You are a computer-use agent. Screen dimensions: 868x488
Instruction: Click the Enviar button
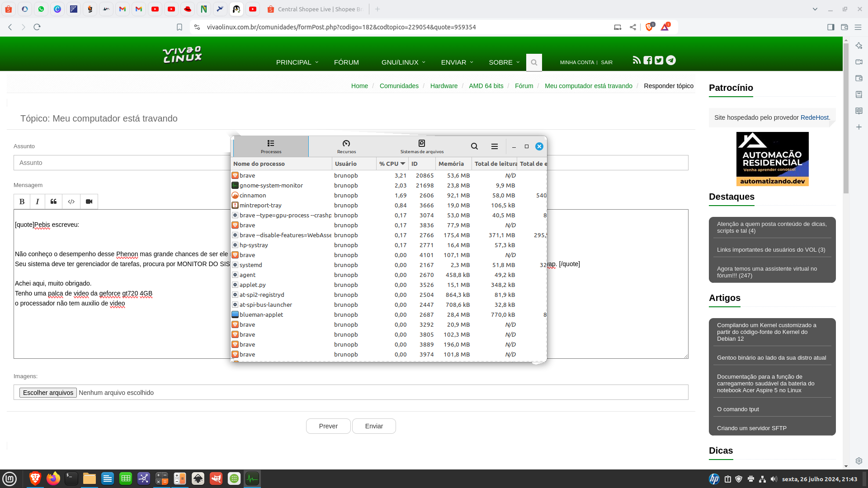(x=374, y=426)
